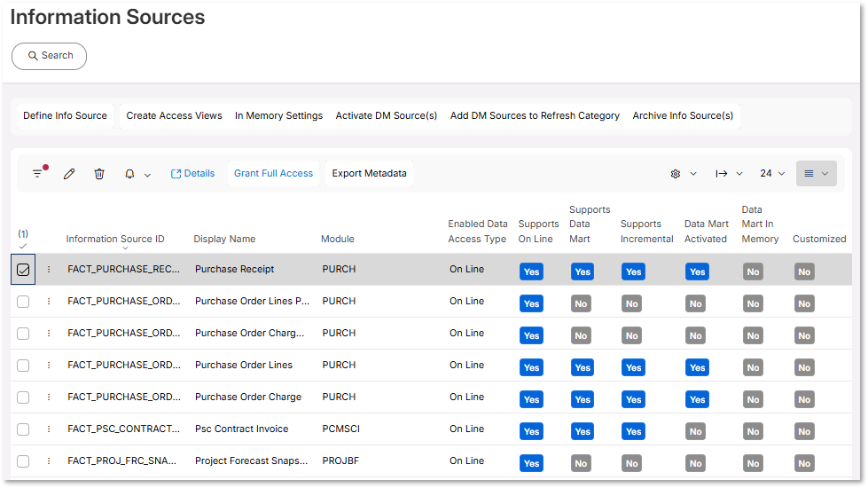Choose Archive Info Source(s)
The height and width of the screenshot is (488, 868).
click(683, 115)
